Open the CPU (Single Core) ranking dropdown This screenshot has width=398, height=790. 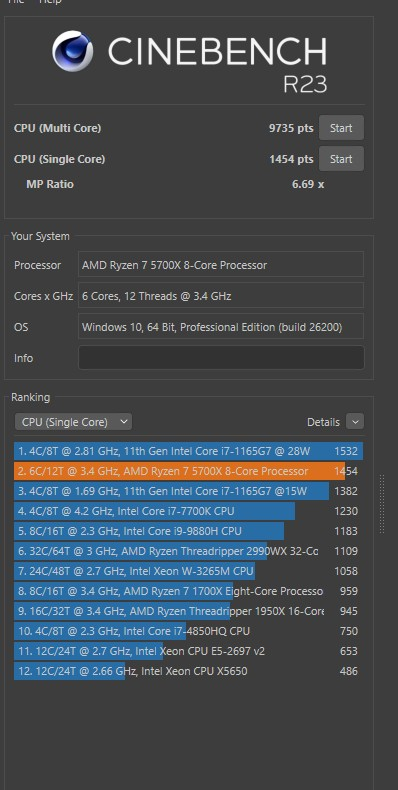click(x=74, y=422)
